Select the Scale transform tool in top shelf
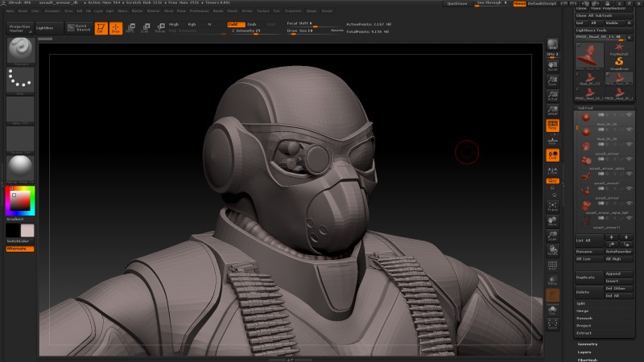 [x=146, y=28]
